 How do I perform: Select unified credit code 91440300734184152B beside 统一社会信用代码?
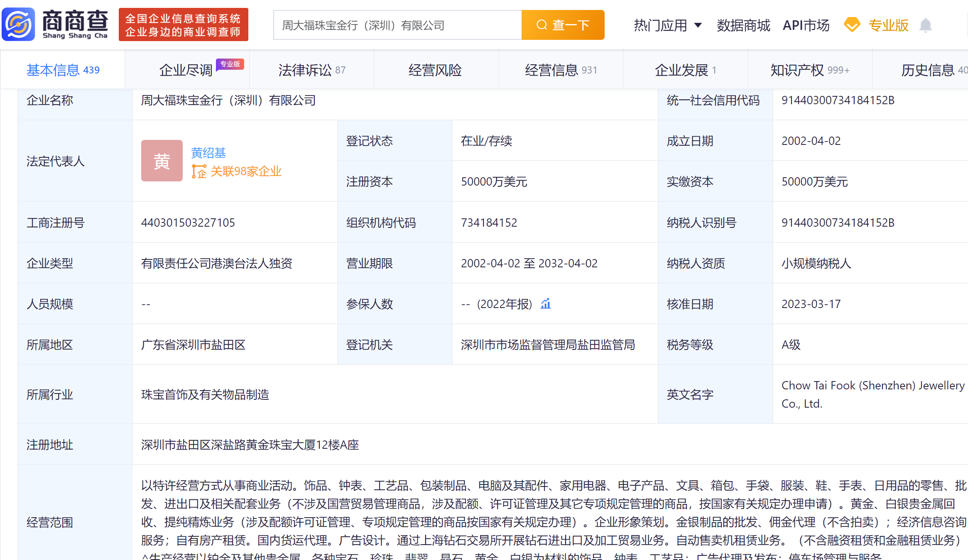pos(838,100)
